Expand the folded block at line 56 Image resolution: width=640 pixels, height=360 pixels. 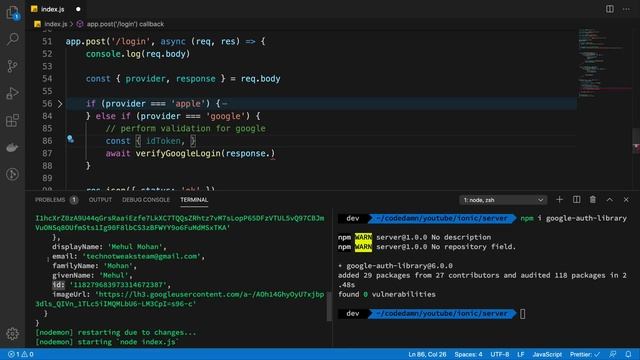click(60, 104)
